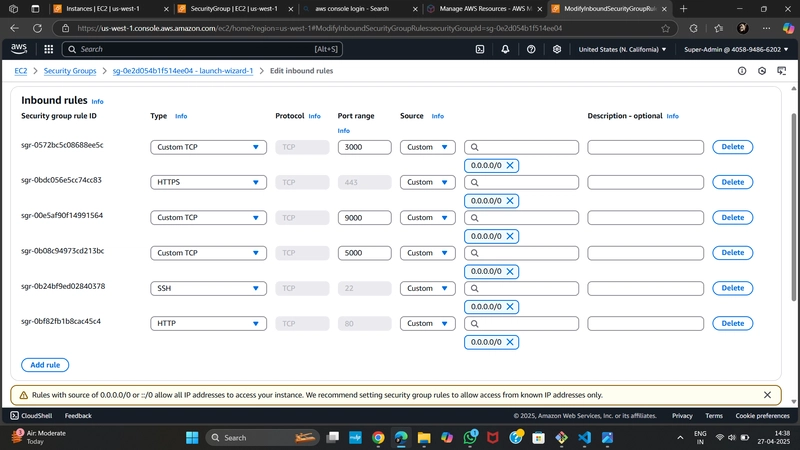Delete the HTTP port 80 rule
The image size is (800, 450).
733,323
